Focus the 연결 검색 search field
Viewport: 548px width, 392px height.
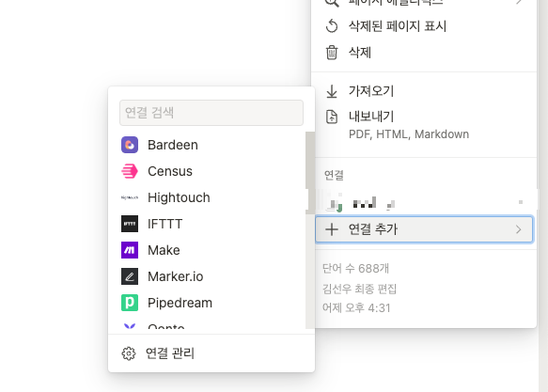coord(211,113)
